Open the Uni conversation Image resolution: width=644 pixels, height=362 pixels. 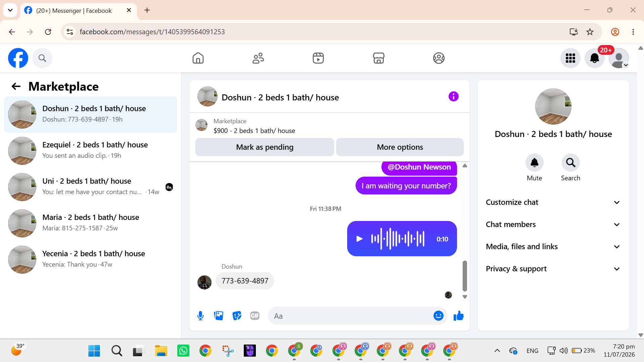(91, 187)
